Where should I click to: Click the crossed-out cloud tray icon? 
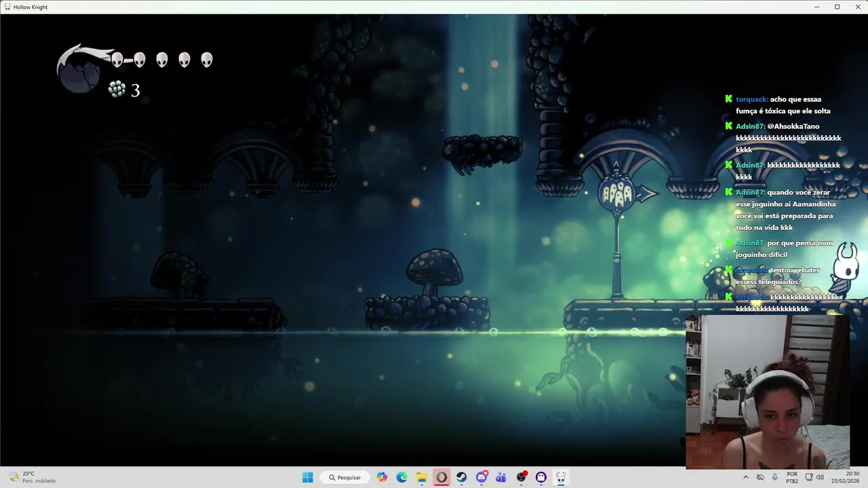point(760,477)
